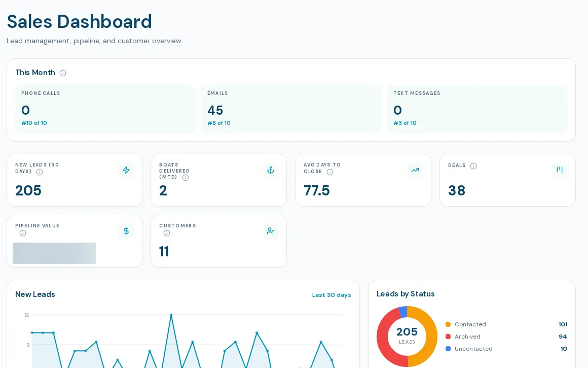The width and height of the screenshot is (588, 368).
Task: Click the info icon under Customers
Action: [167, 233]
